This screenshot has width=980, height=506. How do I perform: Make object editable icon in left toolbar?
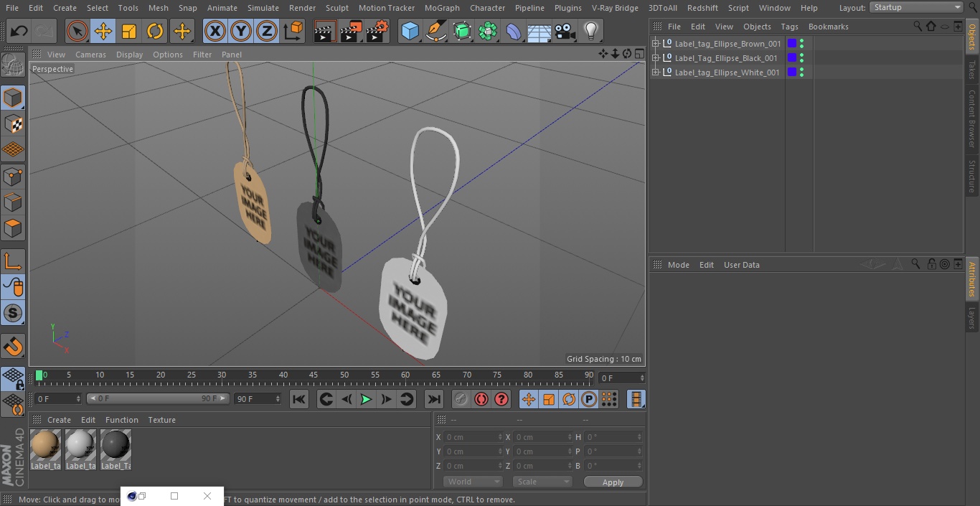pos(13,66)
